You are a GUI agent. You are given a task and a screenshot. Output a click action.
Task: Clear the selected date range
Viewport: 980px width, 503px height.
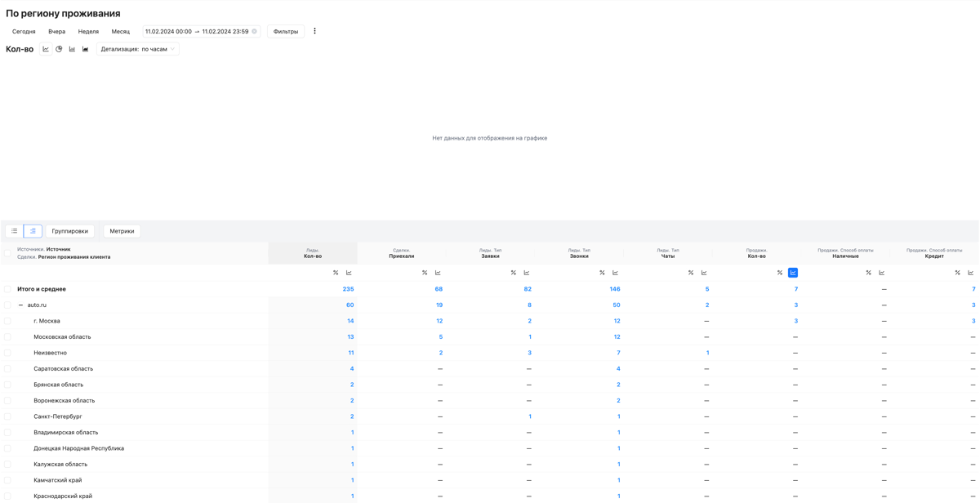coord(254,32)
